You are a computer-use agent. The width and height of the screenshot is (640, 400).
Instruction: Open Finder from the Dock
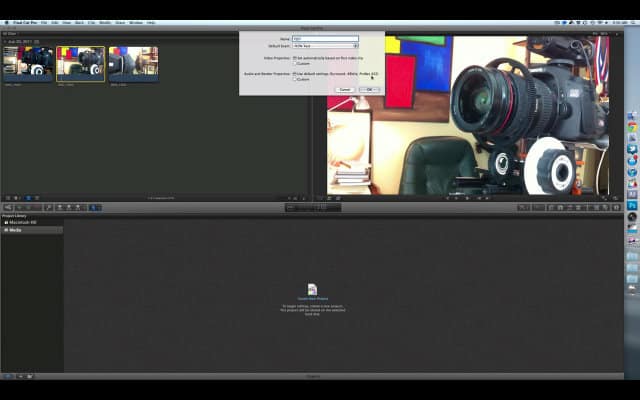[x=632, y=116]
